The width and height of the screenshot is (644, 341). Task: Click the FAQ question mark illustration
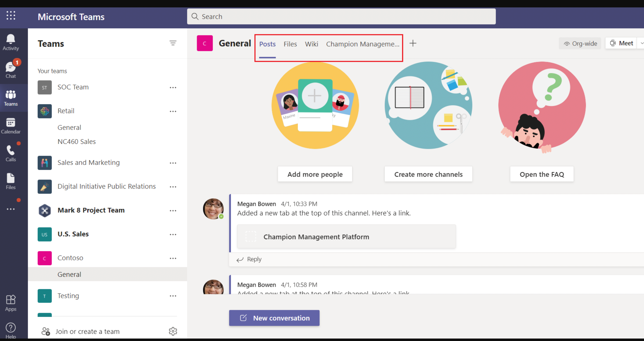point(542,107)
